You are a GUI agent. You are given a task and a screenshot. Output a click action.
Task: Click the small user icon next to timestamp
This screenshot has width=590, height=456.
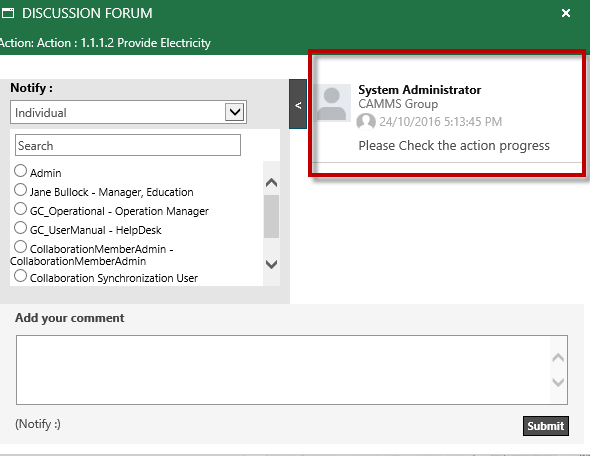366,122
